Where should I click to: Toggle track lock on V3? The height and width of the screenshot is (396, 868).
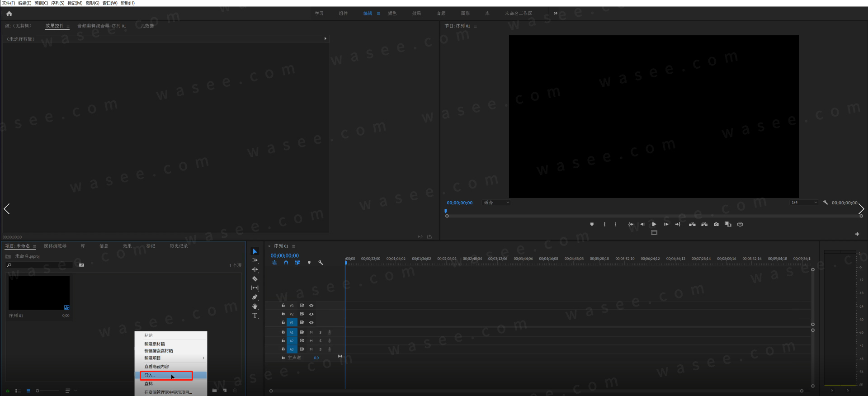(x=283, y=306)
